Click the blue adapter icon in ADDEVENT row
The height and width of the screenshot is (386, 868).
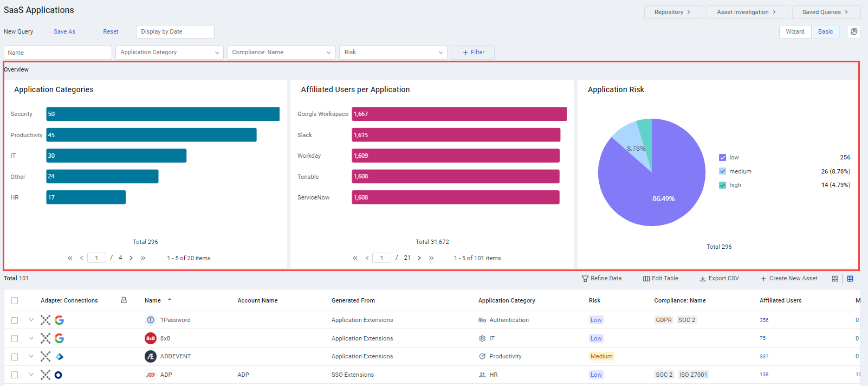tap(59, 356)
